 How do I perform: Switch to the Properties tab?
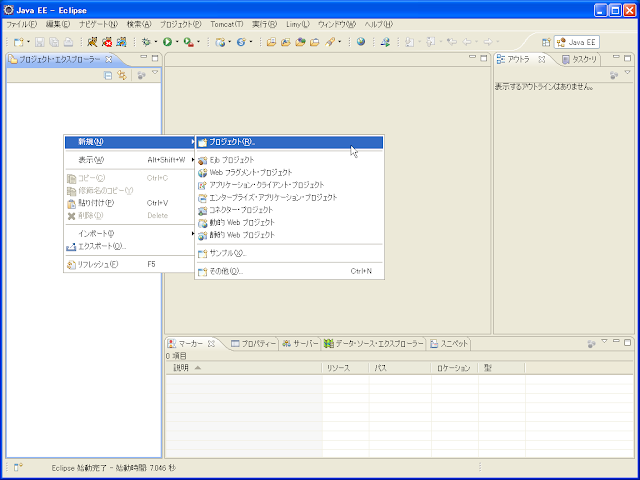(x=253, y=344)
